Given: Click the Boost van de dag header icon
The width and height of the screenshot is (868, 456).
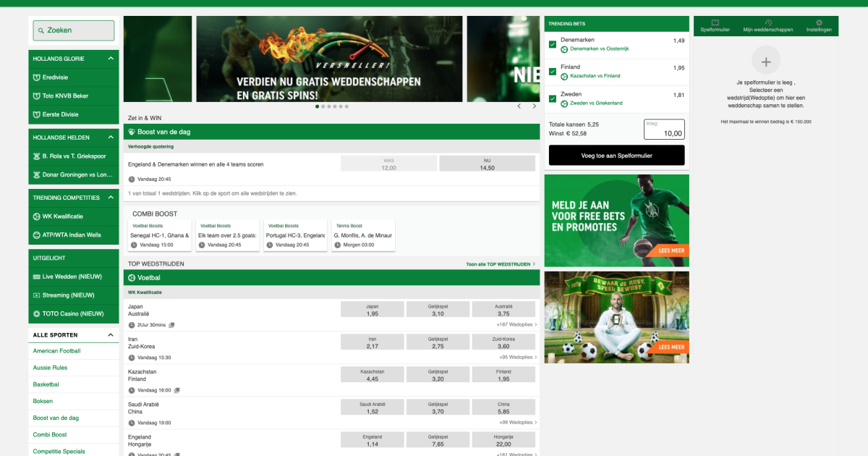Looking at the screenshot, I should tap(132, 132).
